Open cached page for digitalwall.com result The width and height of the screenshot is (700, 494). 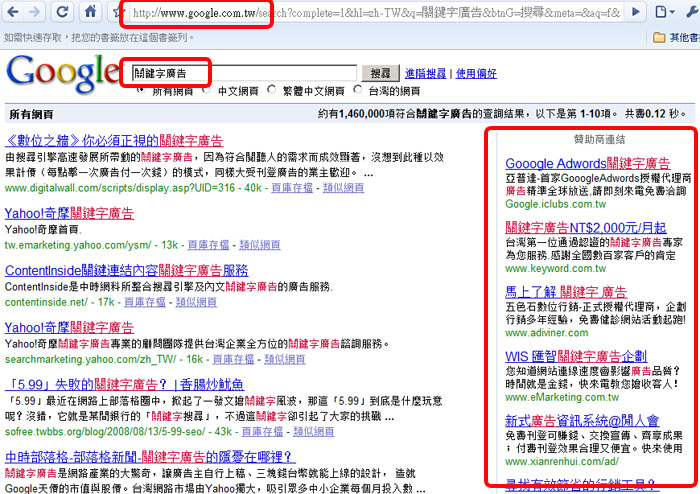click(x=292, y=188)
